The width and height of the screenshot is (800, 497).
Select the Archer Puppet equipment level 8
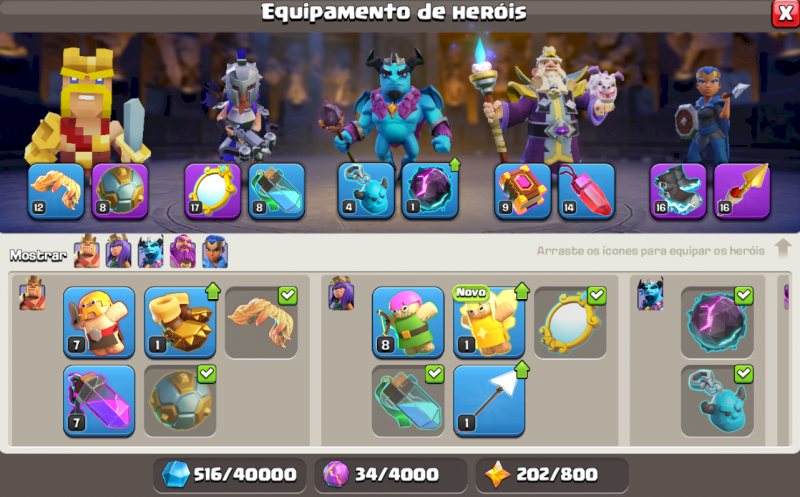[408, 322]
